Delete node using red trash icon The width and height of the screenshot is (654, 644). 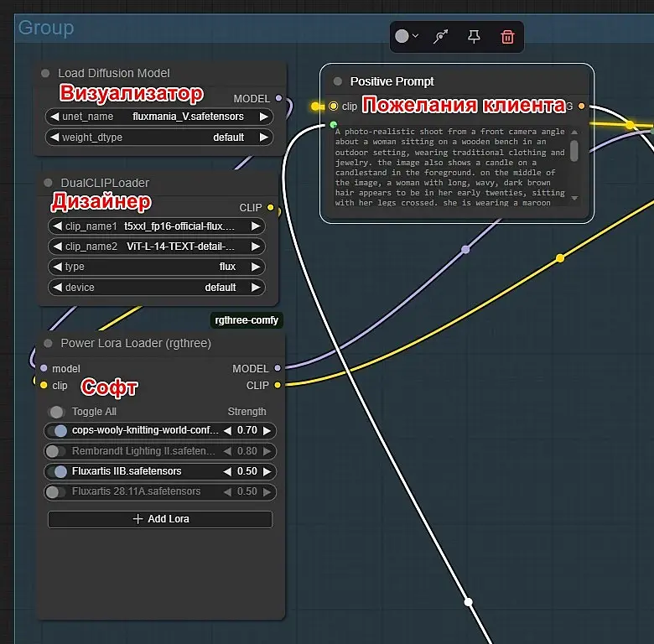[x=507, y=37]
